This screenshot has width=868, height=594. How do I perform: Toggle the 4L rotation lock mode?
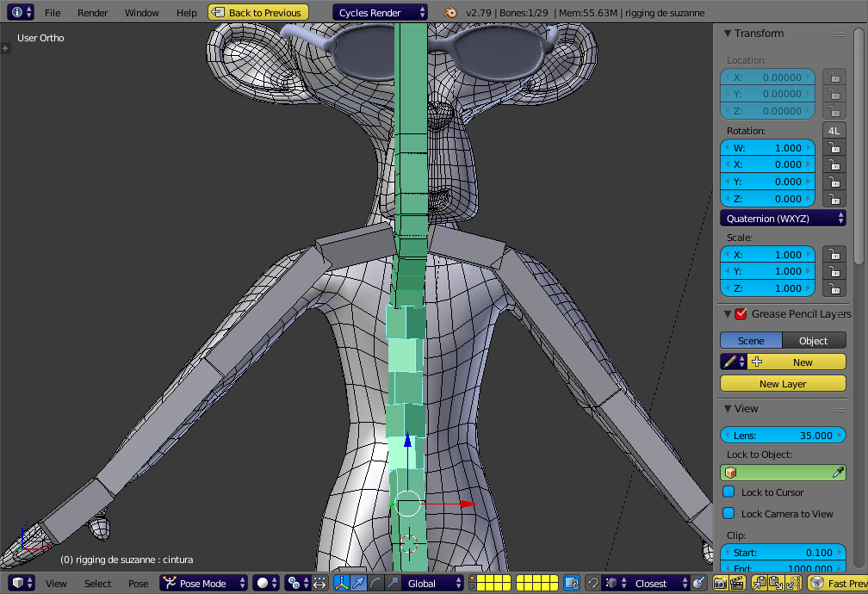coord(834,131)
